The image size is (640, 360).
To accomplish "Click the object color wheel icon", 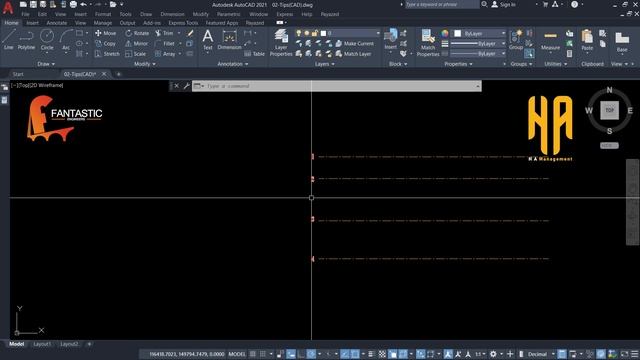I will (445, 33).
